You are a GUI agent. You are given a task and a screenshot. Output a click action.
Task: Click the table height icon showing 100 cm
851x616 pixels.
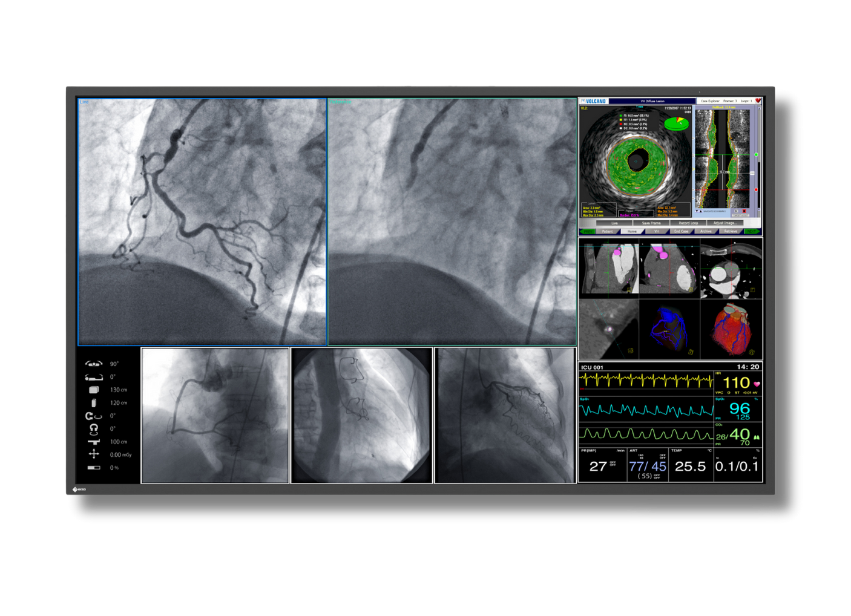coord(94,442)
